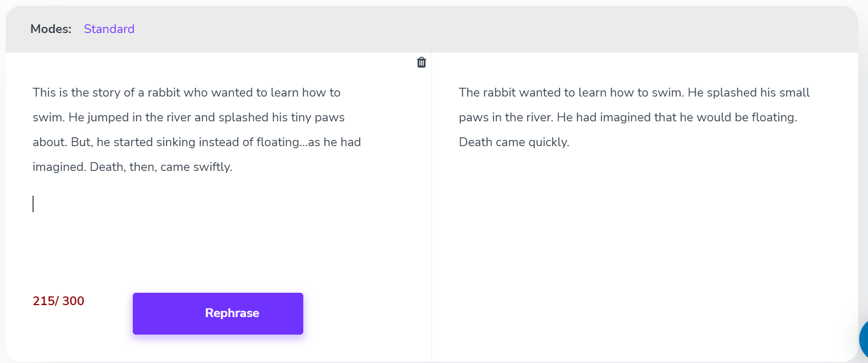Click input line starting "about. But, he"
This screenshot has height=363, width=868.
196,142
